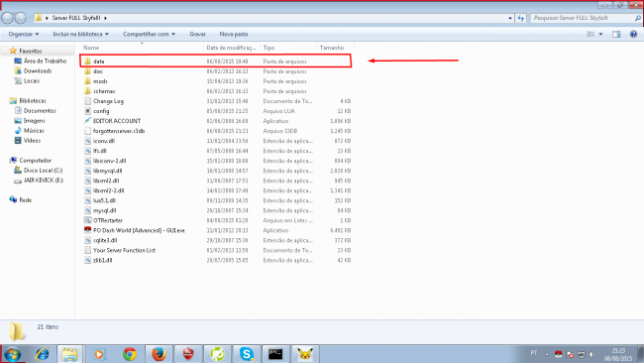The image size is (644, 363).
Task: Open address bar history dropdown
Action: pyautogui.click(x=510, y=18)
